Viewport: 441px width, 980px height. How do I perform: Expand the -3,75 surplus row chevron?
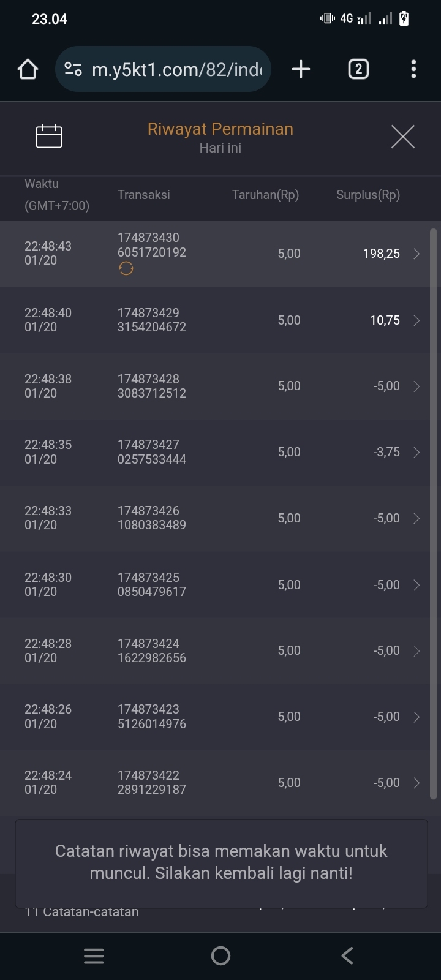tap(417, 452)
